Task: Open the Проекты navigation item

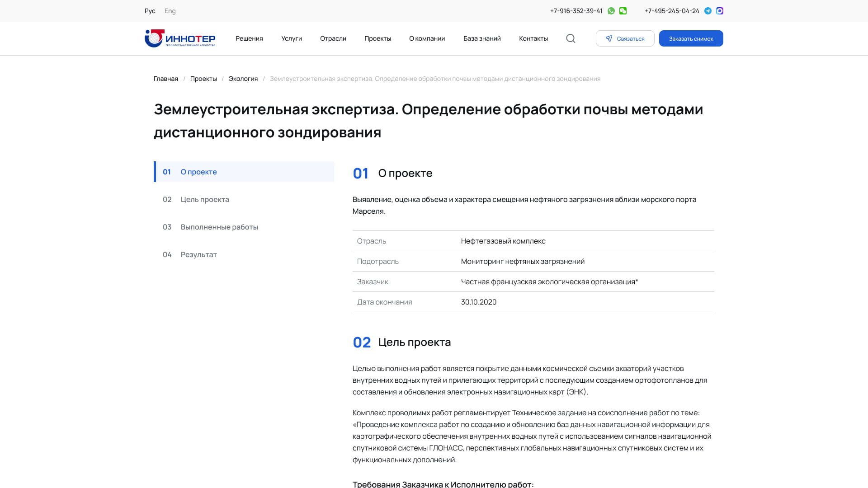Action: [x=377, y=38]
